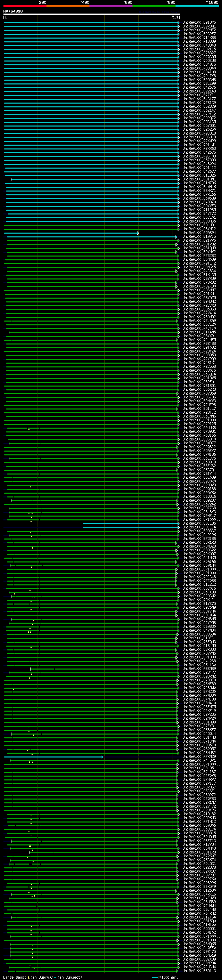Screen dimensions: 222x980
Task: Select hit UniRef100_Q81A99
Action: click(x=199, y=722)
